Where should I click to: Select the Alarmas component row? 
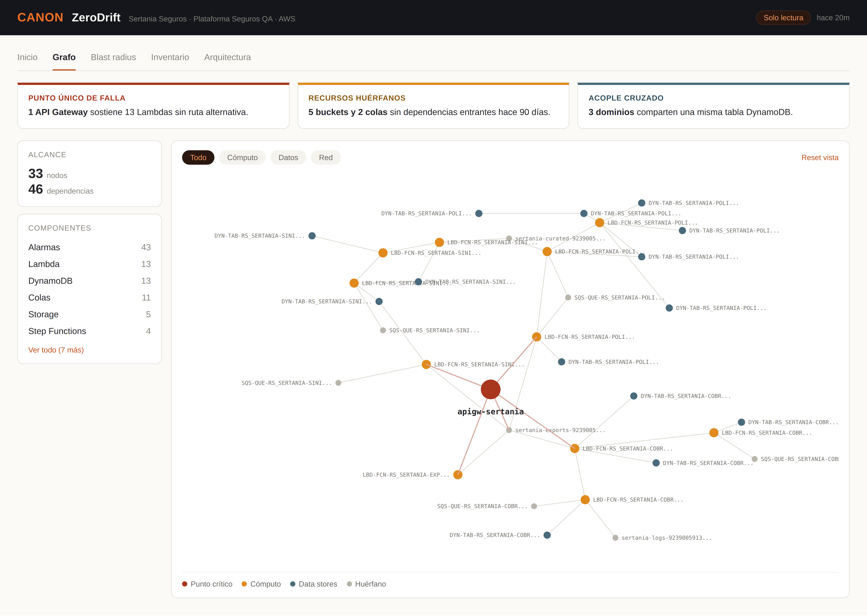tap(89, 247)
